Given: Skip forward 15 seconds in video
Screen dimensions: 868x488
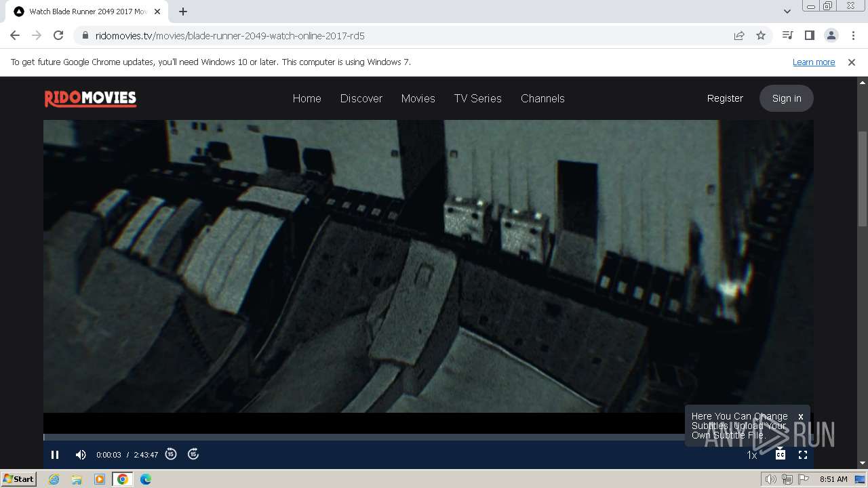Looking at the screenshot, I should click(193, 454).
